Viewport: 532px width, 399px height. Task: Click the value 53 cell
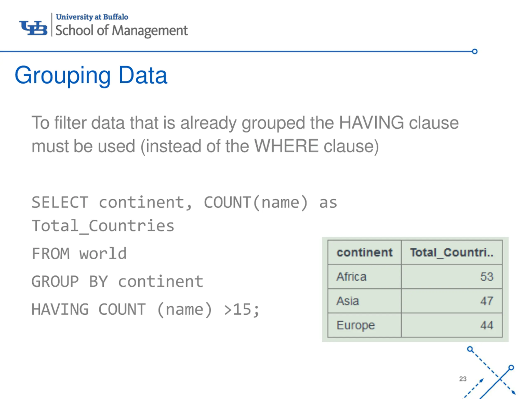452,277
